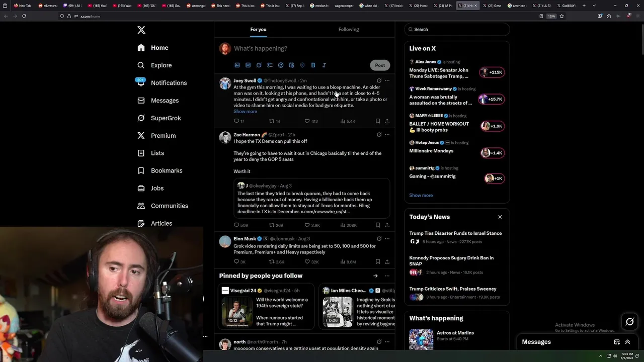Add media image to the post
644x362 pixels.
click(x=237, y=65)
